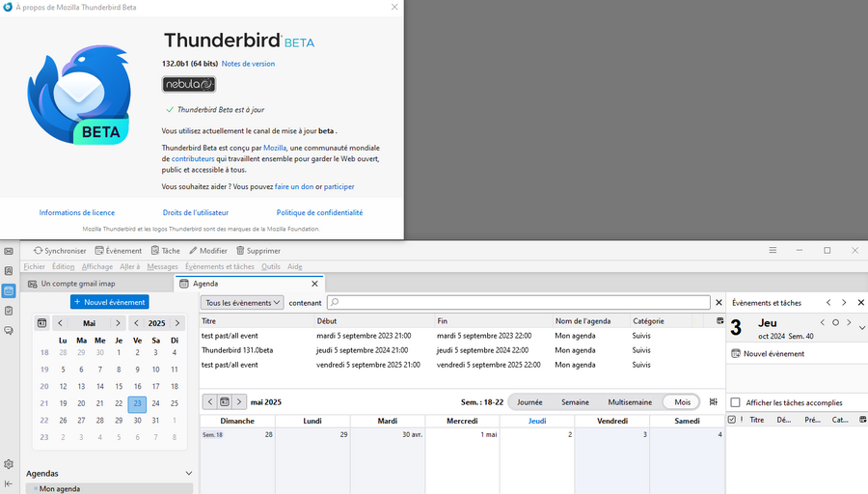Open faire un don link
The width and height of the screenshot is (868, 494).
(x=294, y=186)
